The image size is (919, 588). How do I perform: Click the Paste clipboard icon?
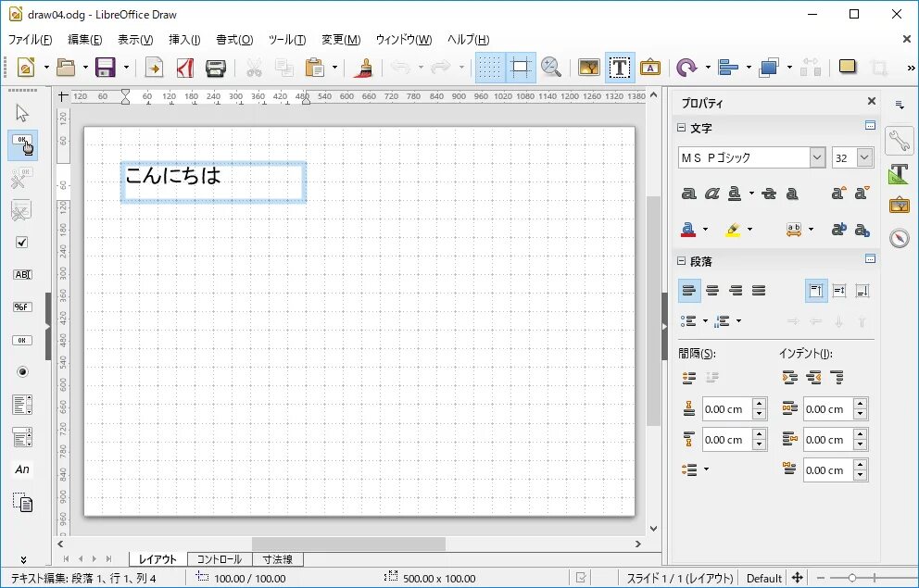(x=315, y=68)
